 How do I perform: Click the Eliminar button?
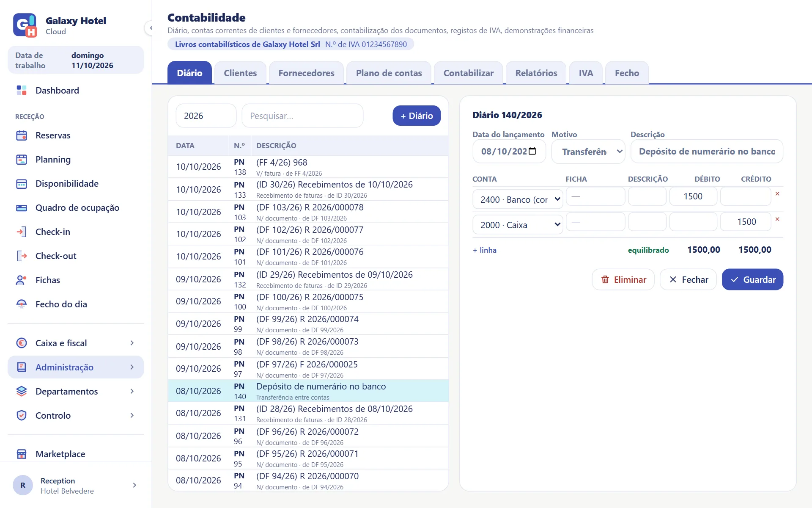(x=623, y=279)
